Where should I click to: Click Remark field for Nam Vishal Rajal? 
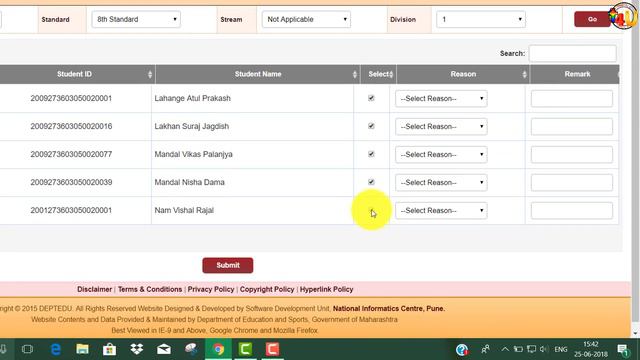click(x=572, y=211)
